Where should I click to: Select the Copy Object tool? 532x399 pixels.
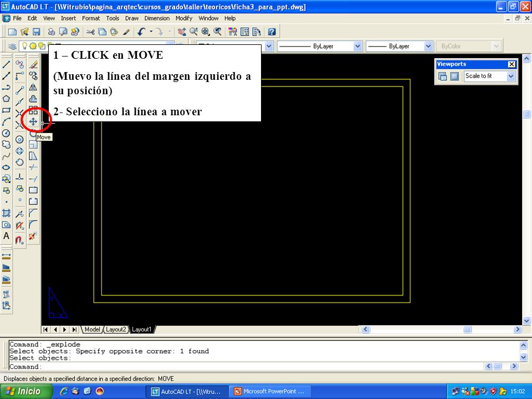pyautogui.click(x=33, y=76)
